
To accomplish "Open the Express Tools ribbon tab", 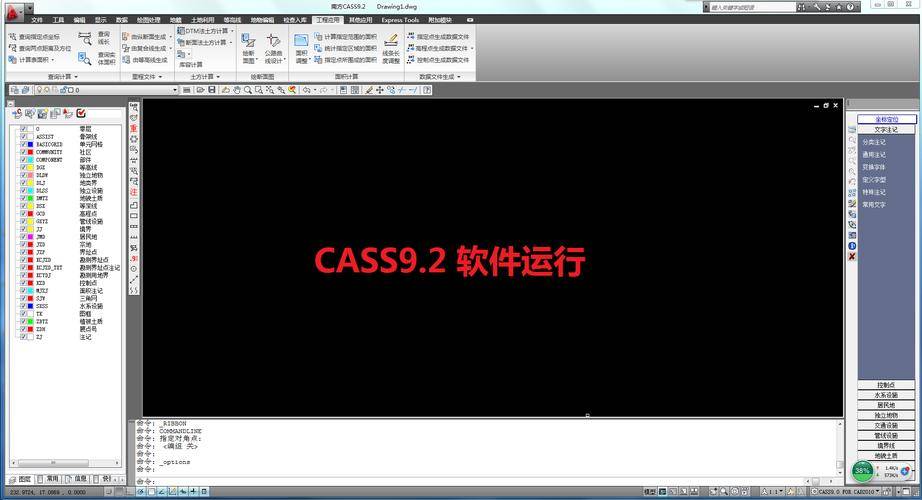I will tap(400, 20).
